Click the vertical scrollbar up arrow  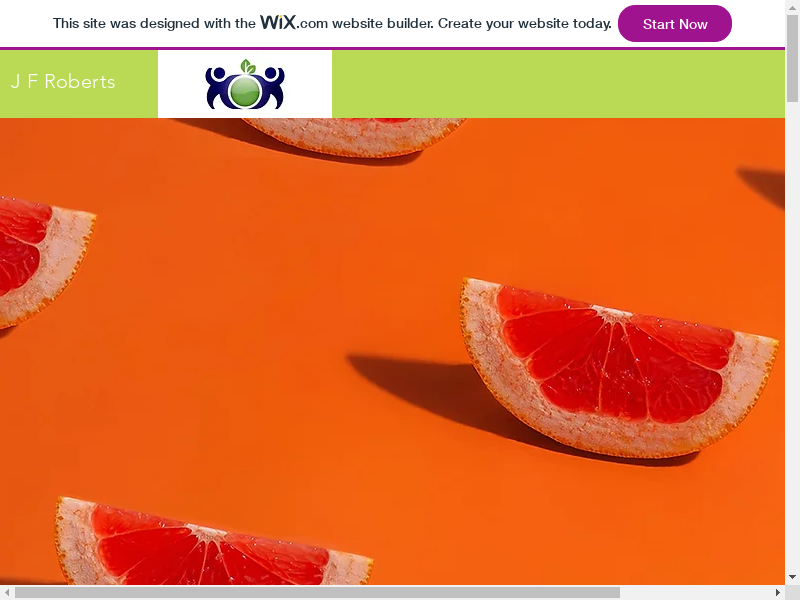pos(792,7)
